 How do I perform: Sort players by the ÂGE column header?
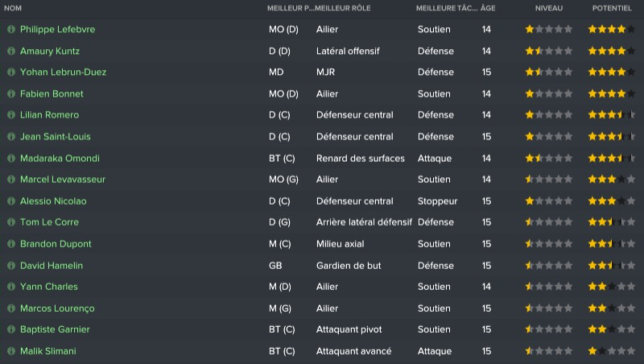pos(488,8)
